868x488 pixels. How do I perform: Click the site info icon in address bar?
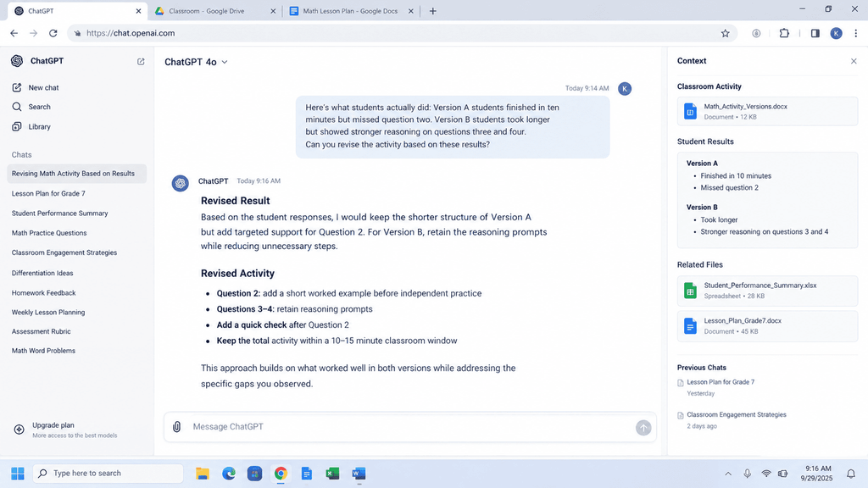pyautogui.click(x=77, y=33)
